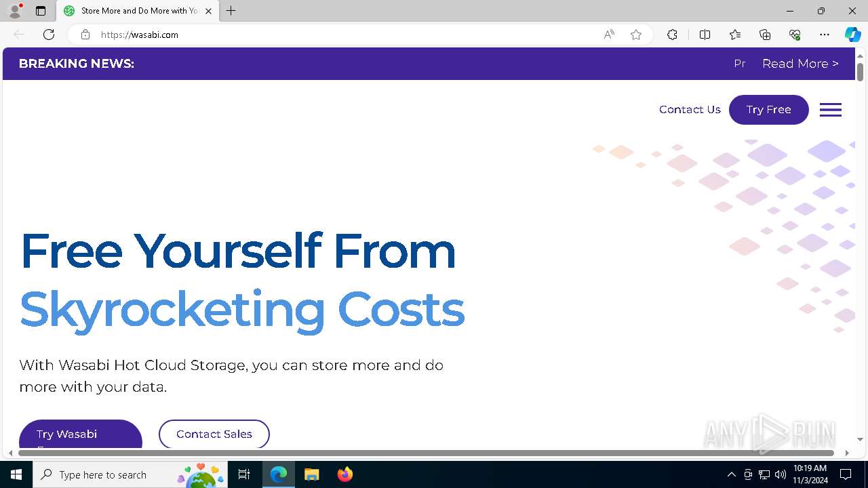Viewport: 868px width, 488px height.
Task: Click the Contact Sales button
Action: click(214, 434)
